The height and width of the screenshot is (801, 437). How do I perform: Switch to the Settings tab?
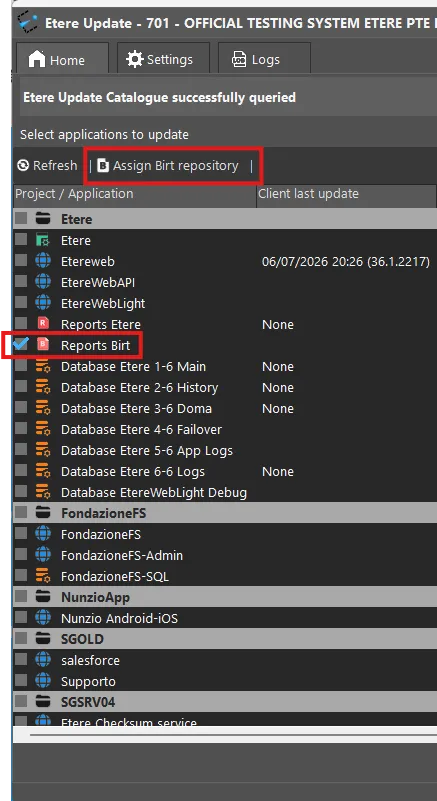163,59
